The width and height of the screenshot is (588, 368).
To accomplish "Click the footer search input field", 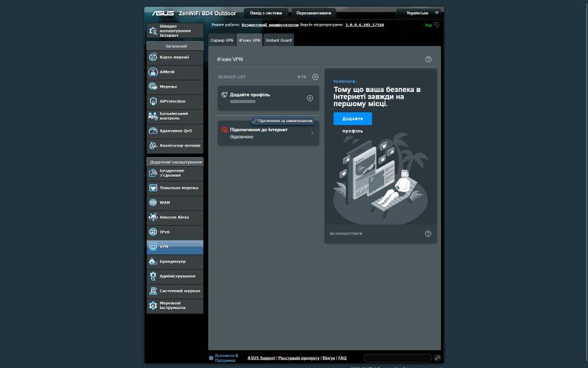I will (x=397, y=358).
